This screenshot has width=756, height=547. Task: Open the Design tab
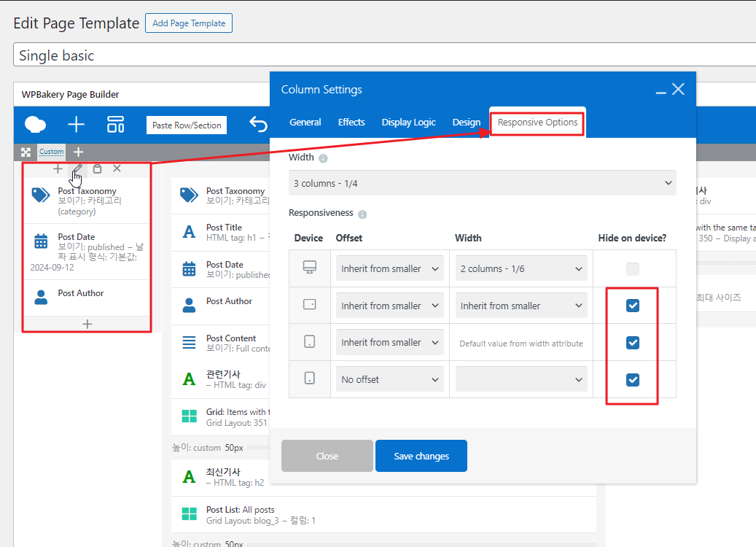point(467,122)
